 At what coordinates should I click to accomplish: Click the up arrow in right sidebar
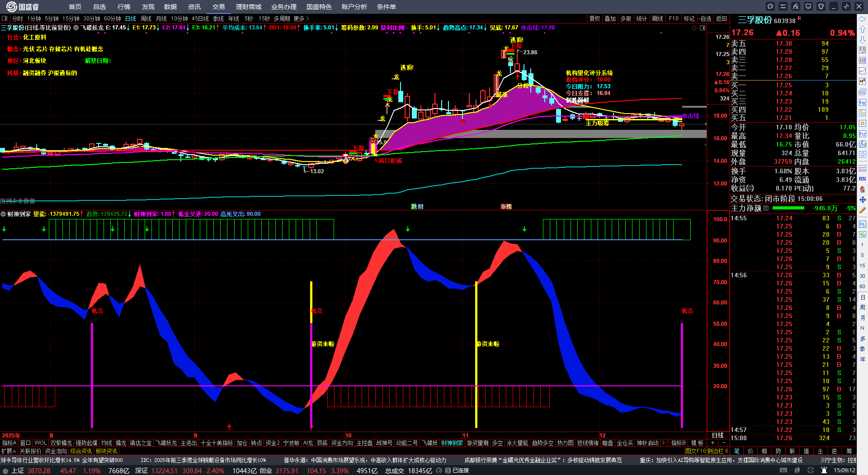coord(863,29)
